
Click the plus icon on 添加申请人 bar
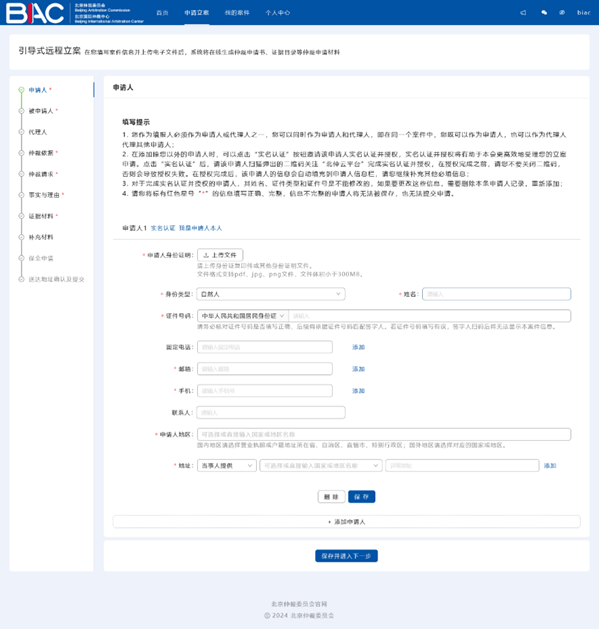[329, 522]
